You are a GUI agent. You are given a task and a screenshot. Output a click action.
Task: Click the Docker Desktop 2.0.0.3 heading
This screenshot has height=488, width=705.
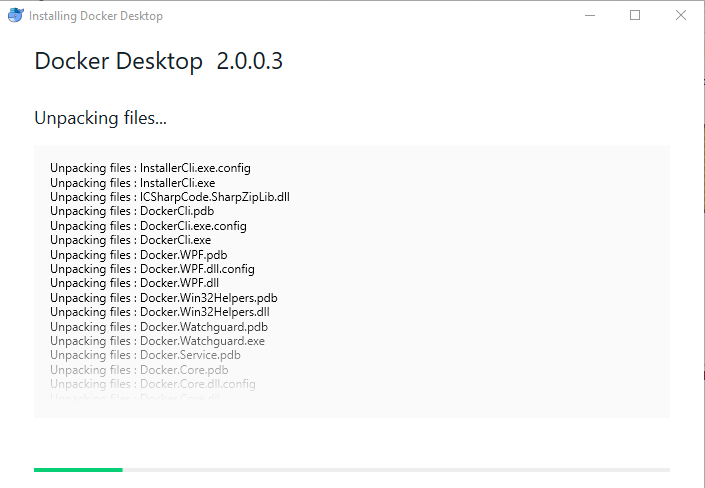[x=158, y=61]
